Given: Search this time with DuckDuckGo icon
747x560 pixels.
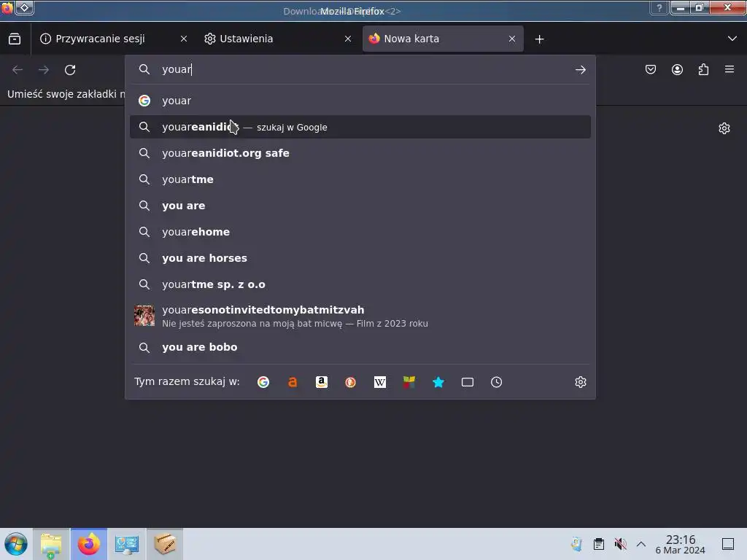Looking at the screenshot, I should click(x=351, y=382).
